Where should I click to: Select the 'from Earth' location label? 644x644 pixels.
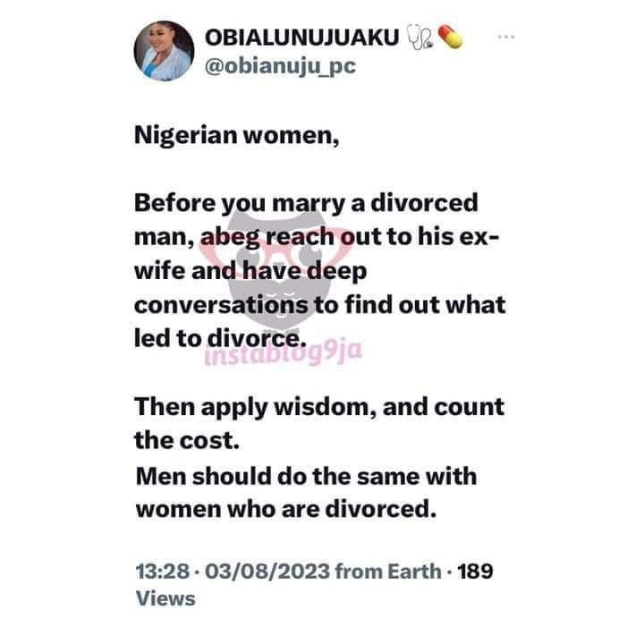pyautogui.click(x=388, y=572)
